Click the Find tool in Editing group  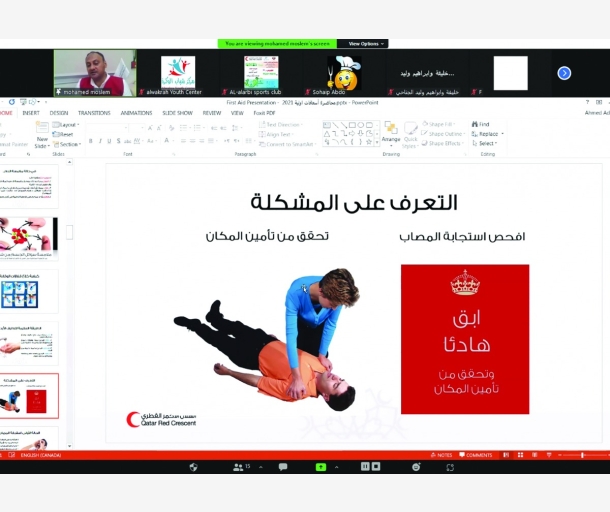483,124
